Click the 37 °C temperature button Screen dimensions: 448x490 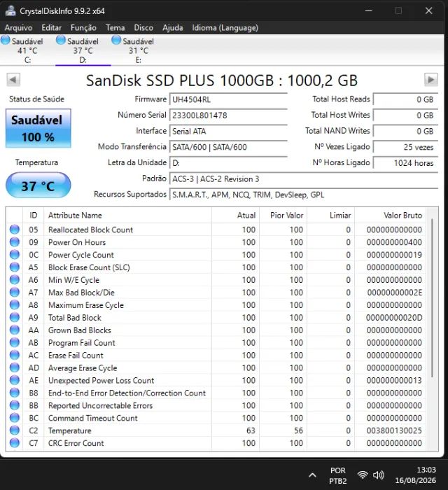(38, 185)
